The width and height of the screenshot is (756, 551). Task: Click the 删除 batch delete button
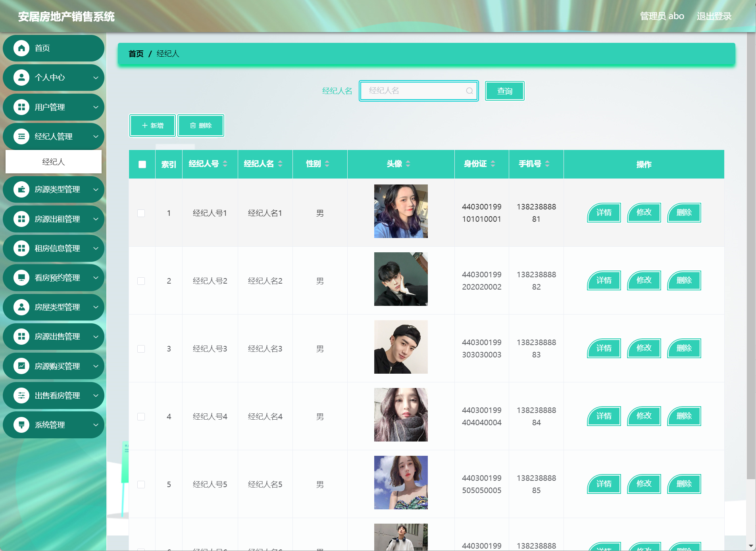tap(201, 125)
